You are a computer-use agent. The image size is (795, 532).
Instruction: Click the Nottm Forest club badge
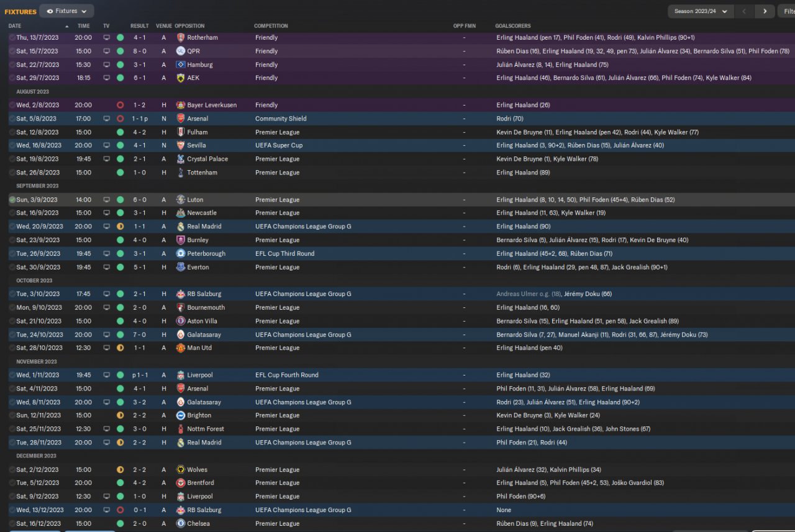coord(181,430)
